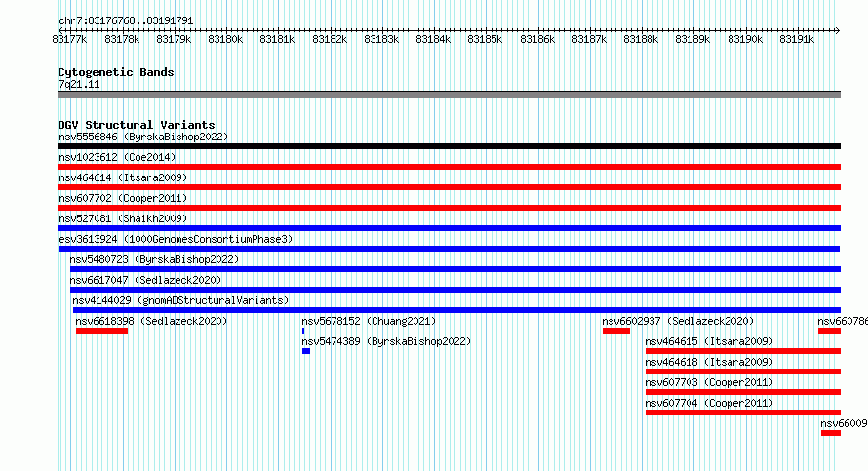The height and width of the screenshot is (471, 868).
Task: Click the chr7:83176768..83191791 coordinate text
Action: pos(126,20)
